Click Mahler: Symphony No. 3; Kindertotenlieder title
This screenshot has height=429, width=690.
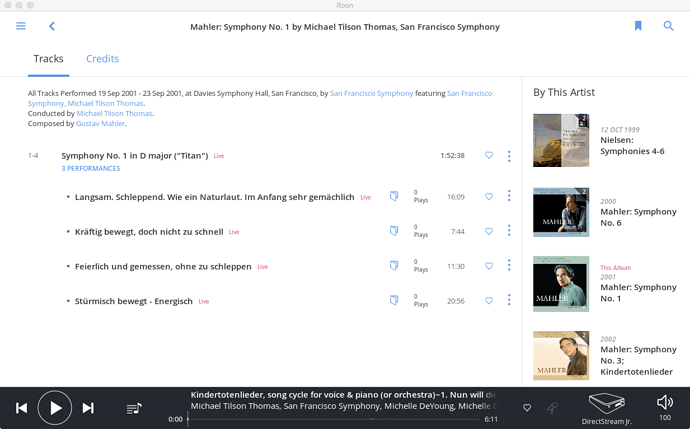639,361
